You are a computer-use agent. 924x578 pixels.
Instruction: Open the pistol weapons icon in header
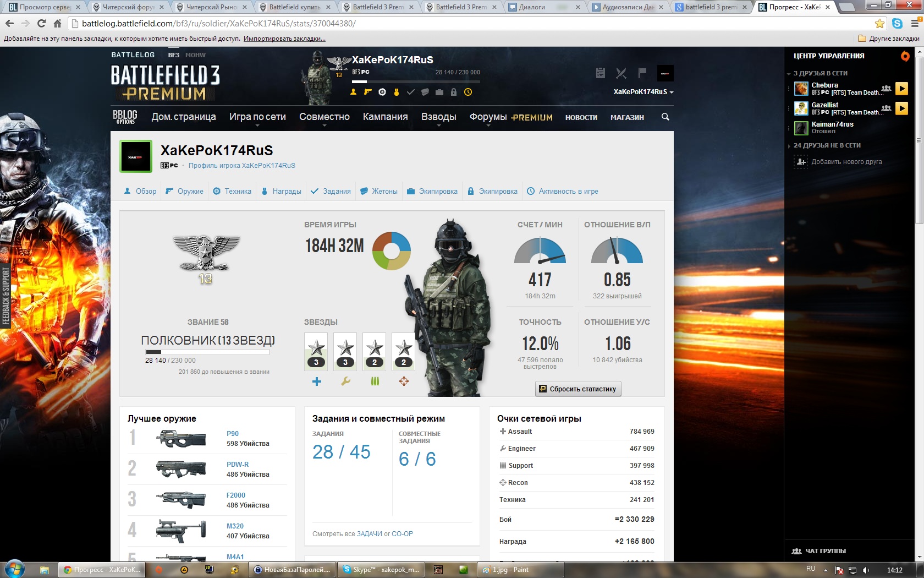tap(367, 92)
